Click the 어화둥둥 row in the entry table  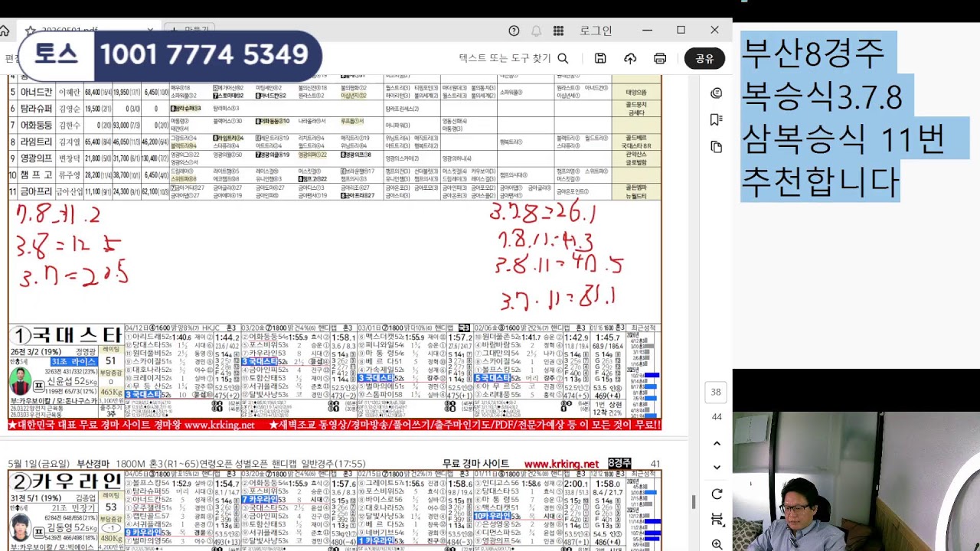335,125
